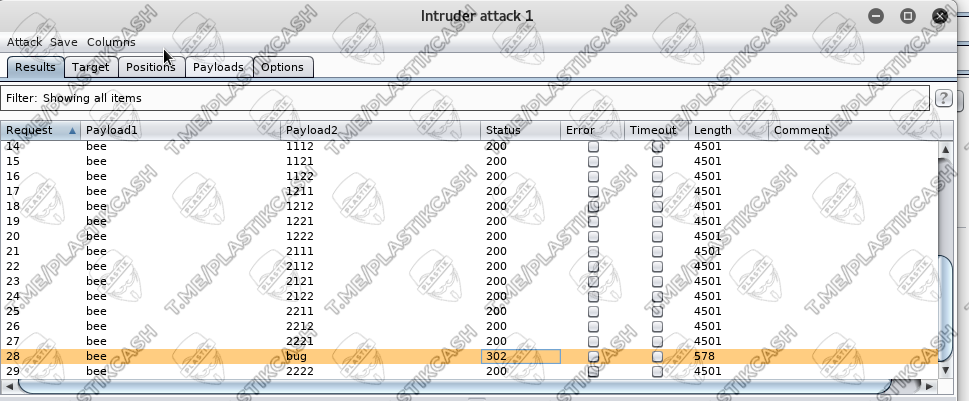
Task: Toggle Error checkbox for request 28
Action: click(594, 357)
